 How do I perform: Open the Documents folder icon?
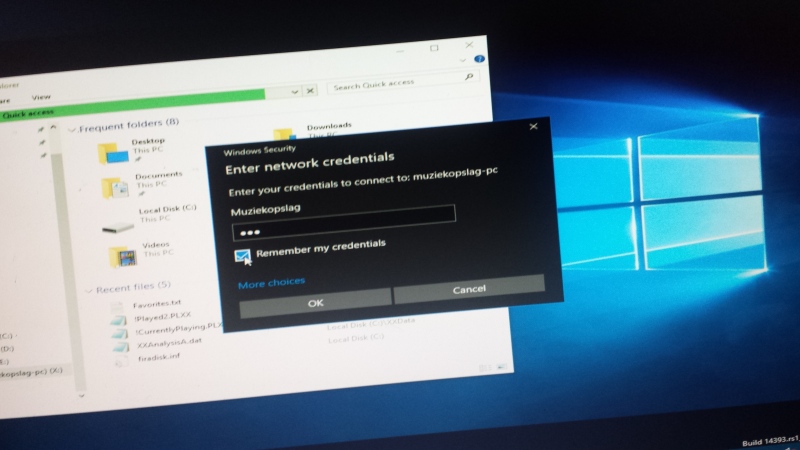(x=115, y=187)
